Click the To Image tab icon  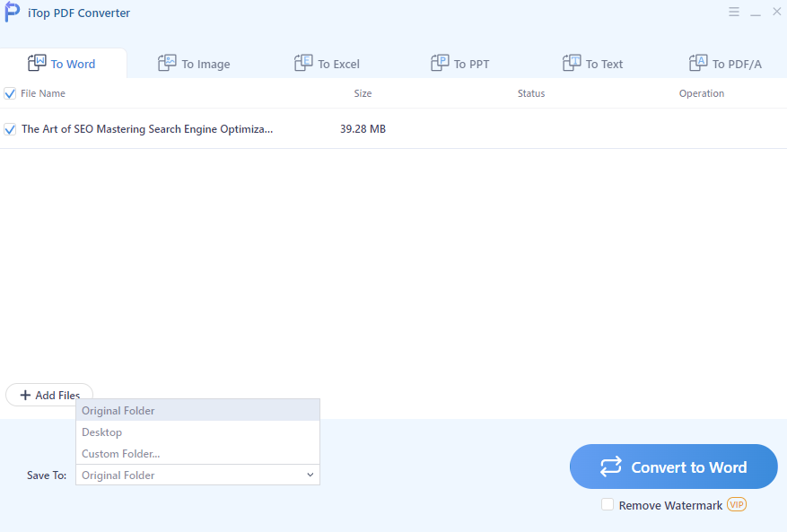167,63
